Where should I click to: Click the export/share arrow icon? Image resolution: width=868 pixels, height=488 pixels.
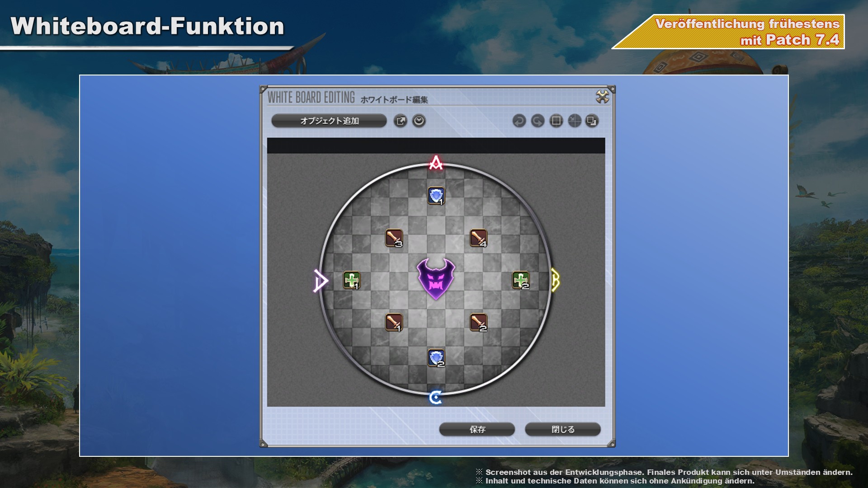pos(400,121)
